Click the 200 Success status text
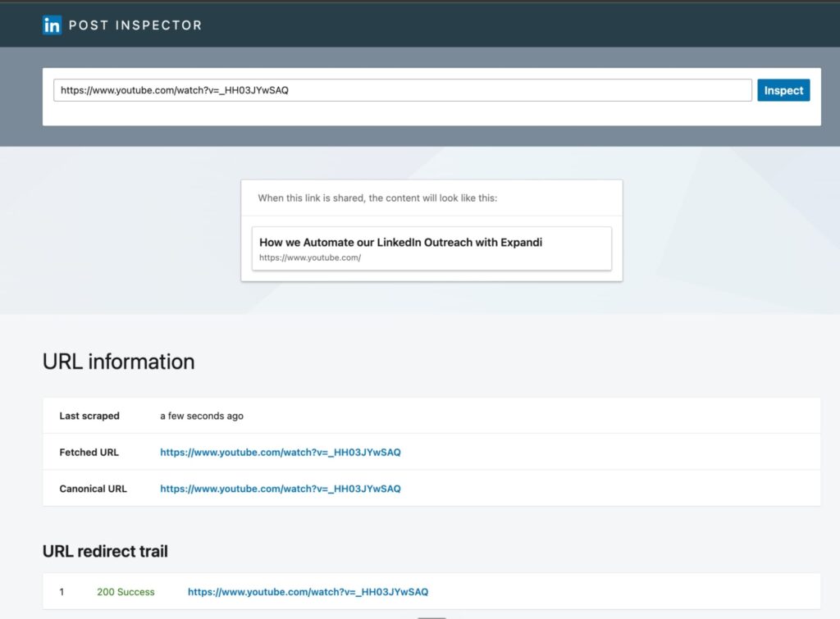The image size is (840, 619). pos(126,592)
